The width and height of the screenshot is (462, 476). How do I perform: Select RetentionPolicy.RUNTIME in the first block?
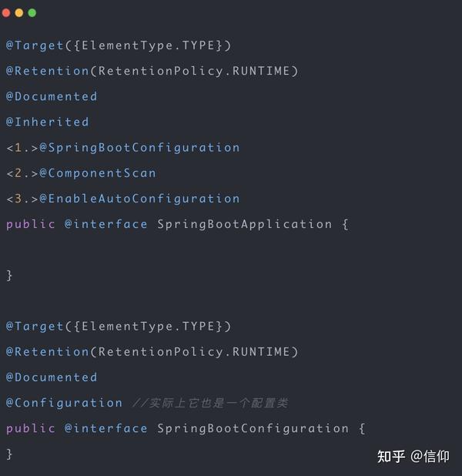(194, 71)
